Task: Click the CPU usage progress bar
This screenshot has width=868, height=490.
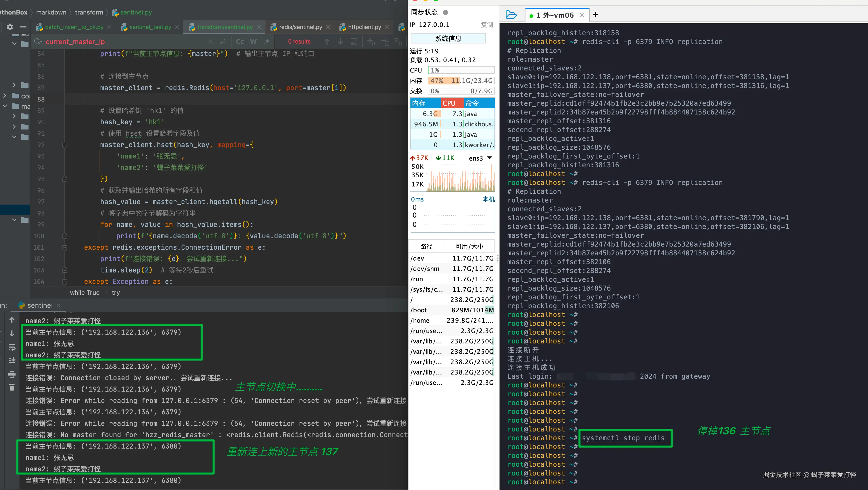Action: pyautogui.click(x=461, y=70)
